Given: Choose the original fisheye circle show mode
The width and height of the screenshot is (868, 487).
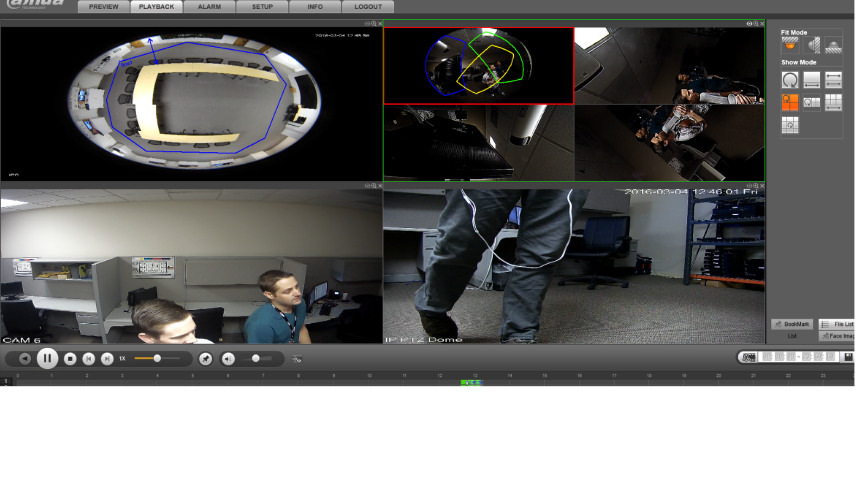Looking at the screenshot, I should (x=790, y=80).
